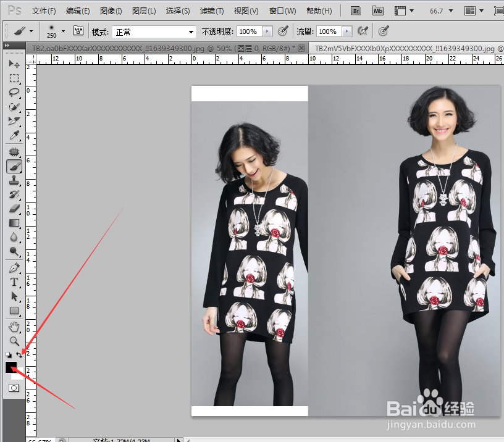The height and width of the screenshot is (442, 504).
Task: Select the Rectangular Marquee tool
Action: pyautogui.click(x=14, y=78)
